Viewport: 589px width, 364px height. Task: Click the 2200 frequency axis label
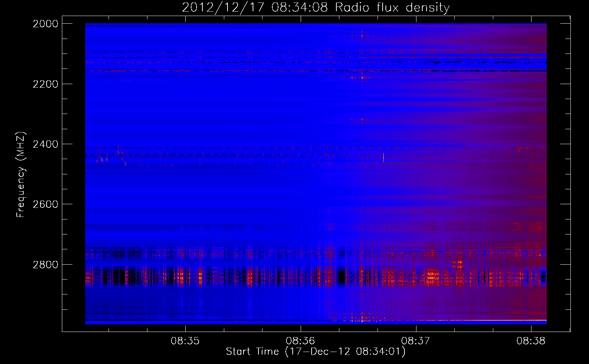pos(46,84)
